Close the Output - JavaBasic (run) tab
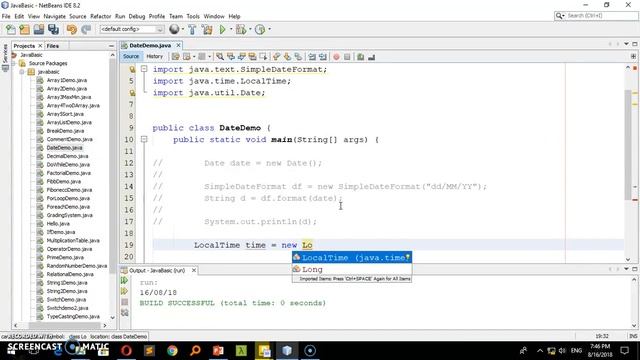Screen dimensions: 640x360 [194, 270]
